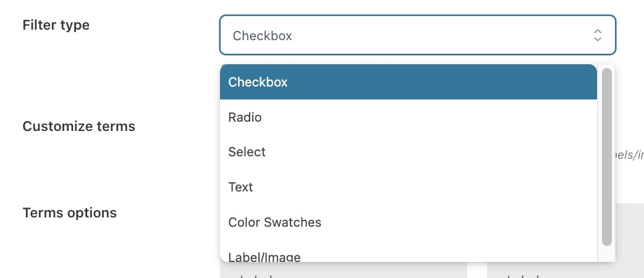The image size is (644, 278).
Task: Click the scrollbar track above the thumb
Action: [606, 66]
